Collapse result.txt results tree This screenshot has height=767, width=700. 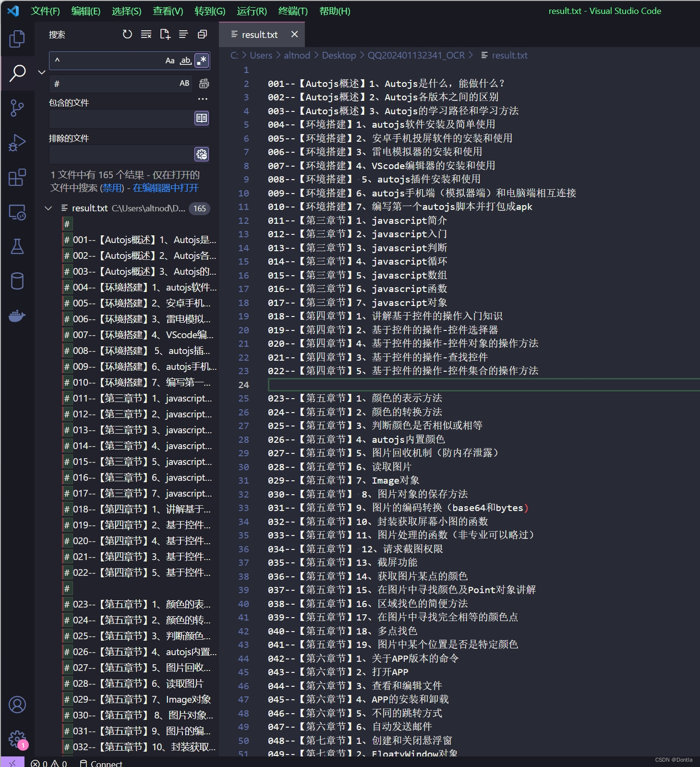click(48, 208)
